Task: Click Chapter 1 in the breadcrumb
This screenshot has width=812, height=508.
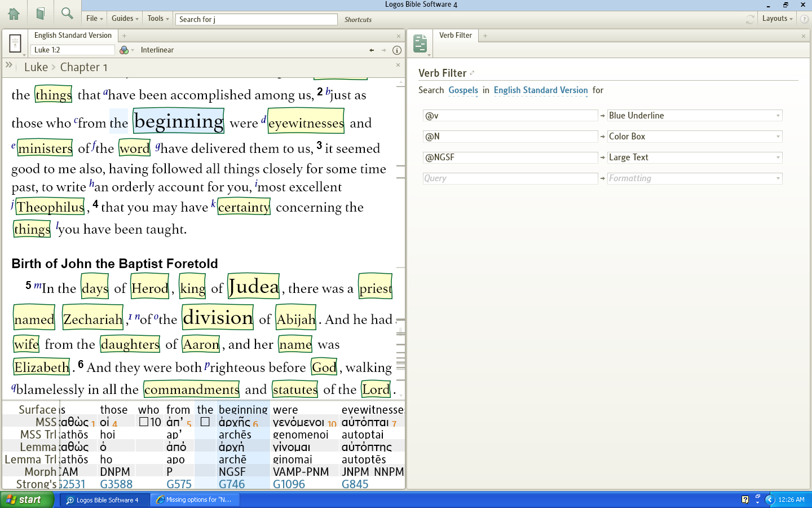Action: pos(83,67)
